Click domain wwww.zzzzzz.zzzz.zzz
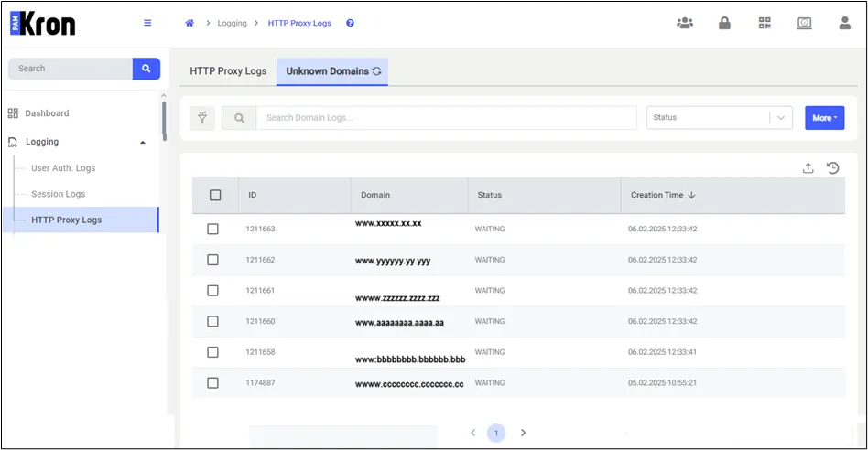The width and height of the screenshot is (868, 450). click(397, 298)
